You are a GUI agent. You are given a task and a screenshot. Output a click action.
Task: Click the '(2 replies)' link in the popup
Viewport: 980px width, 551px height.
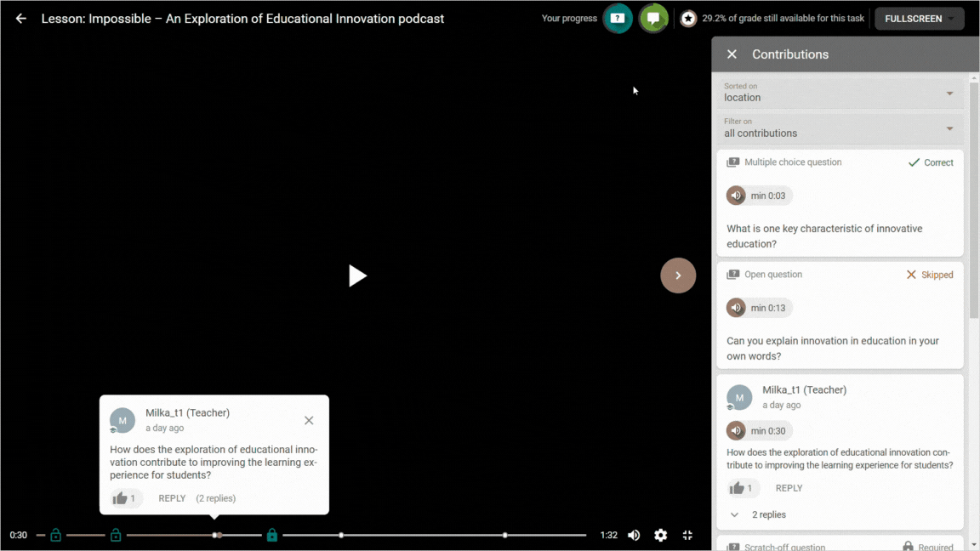216,498
